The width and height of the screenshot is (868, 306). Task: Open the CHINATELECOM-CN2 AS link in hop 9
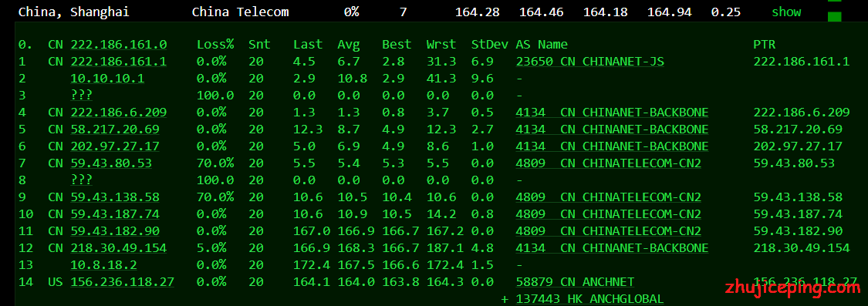(609, 197)
